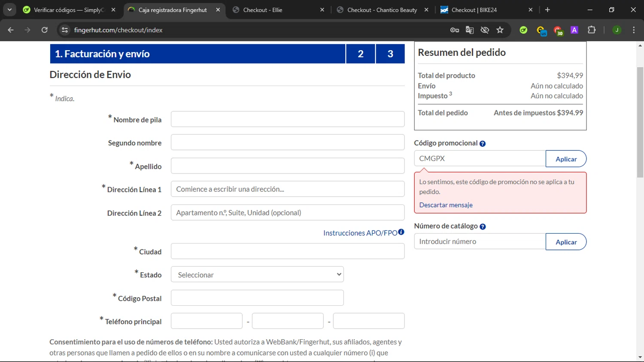
Task: Click the page's vertical scrollbar thumb
Action: pyautogui.click(x=640, y=122)
